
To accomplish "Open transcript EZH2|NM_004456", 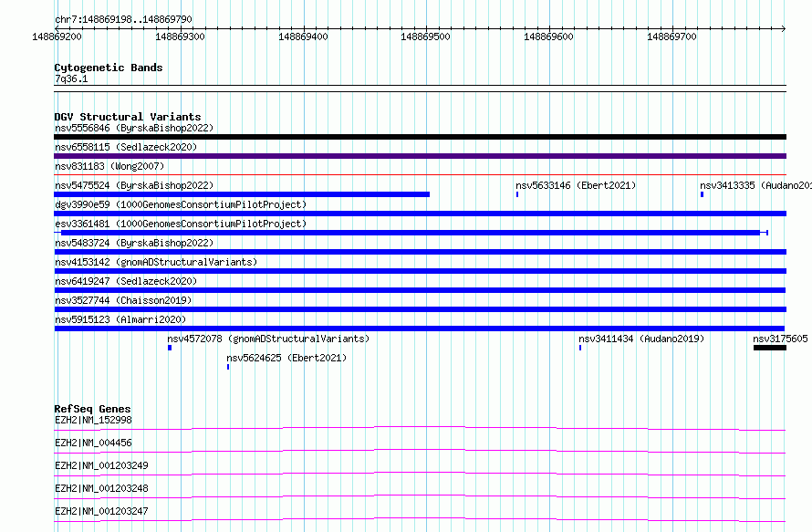I will pos(93,443).
